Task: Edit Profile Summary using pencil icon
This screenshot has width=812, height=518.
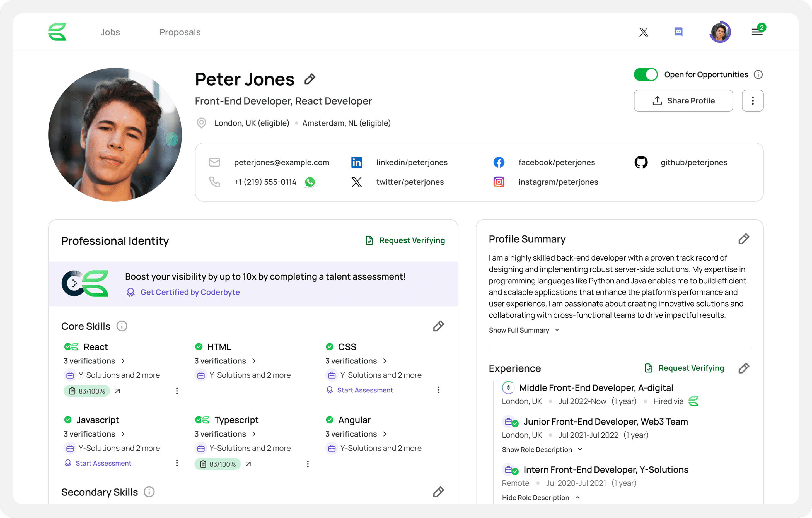Action: (x=744, y=239)
